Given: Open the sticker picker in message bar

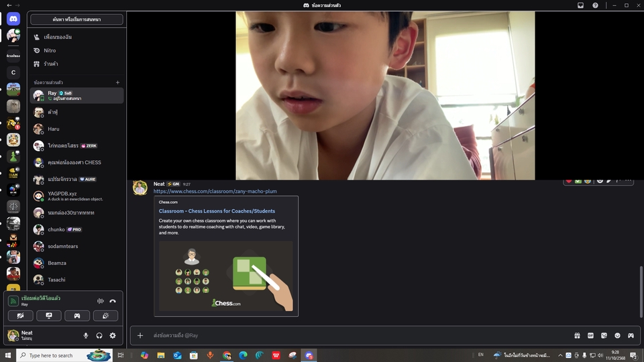Looking at the screenshot, I should [604, 335].
